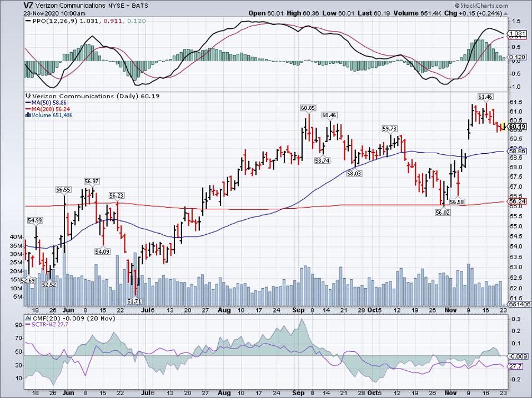Click the 56.24 MA(200) axis tag
Viewport: 532px width, 398px height.
[x=519, y=201]
